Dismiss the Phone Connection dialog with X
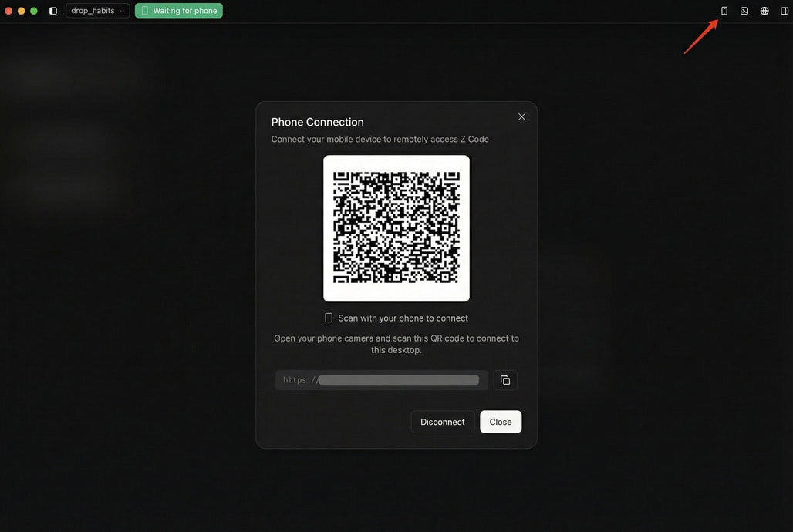Viewport: 793px width, 532px height. 521,117
